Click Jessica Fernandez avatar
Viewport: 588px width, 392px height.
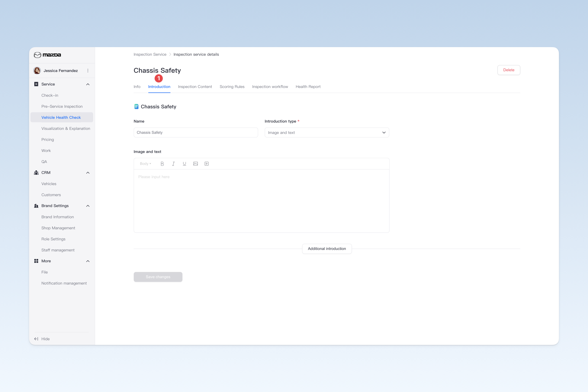(x=37, y=71)
